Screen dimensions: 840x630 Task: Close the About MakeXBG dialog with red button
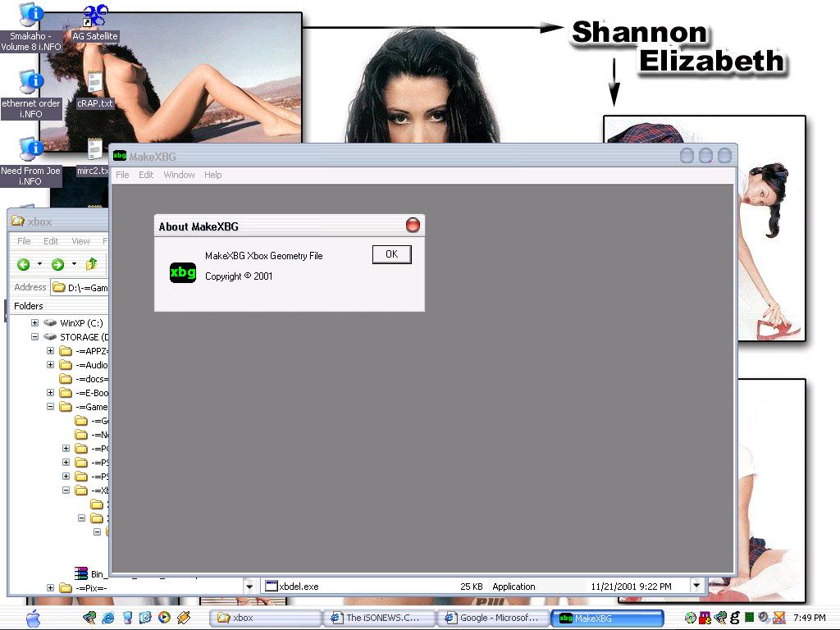click(413, 225)
